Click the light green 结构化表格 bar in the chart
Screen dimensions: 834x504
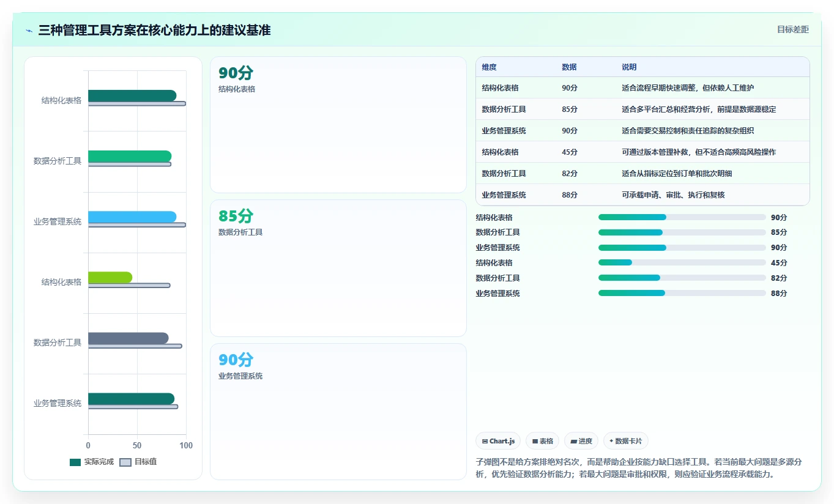click(110, 278)
